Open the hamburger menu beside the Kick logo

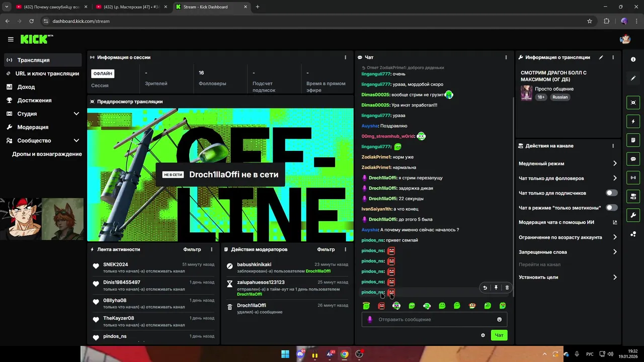tap(11, 39)
